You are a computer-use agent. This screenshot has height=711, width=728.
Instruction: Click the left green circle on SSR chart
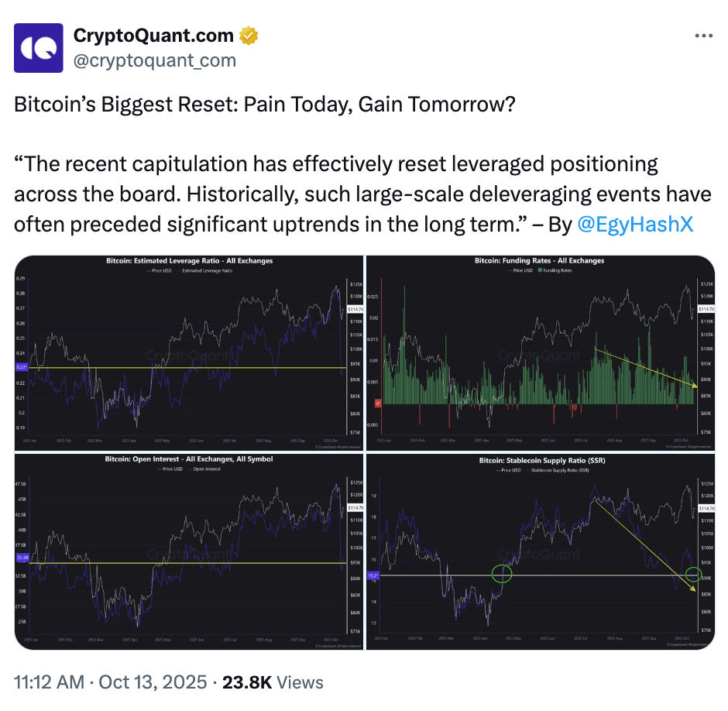503,574
